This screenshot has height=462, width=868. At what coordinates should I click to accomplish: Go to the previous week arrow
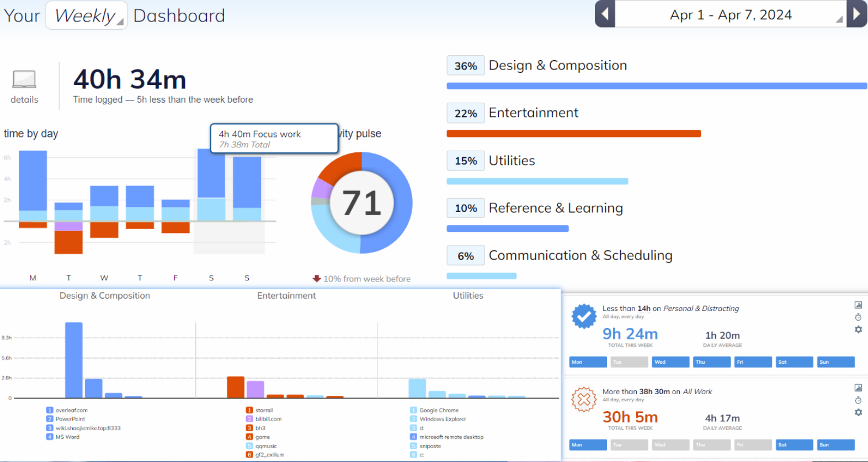[605, 14]
